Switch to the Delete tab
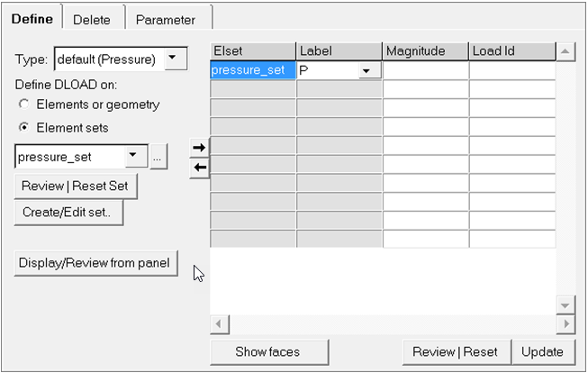 coord(92,19)
